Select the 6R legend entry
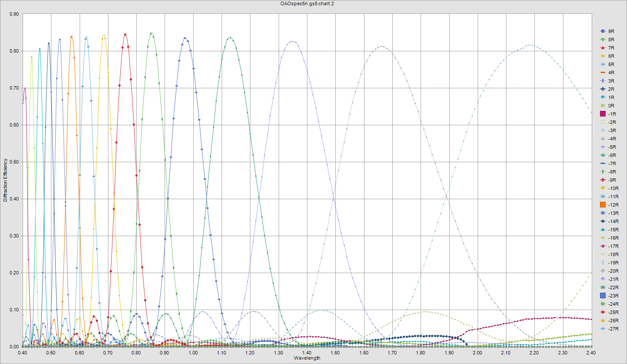627x364 pixels. (x=607, y=56)
